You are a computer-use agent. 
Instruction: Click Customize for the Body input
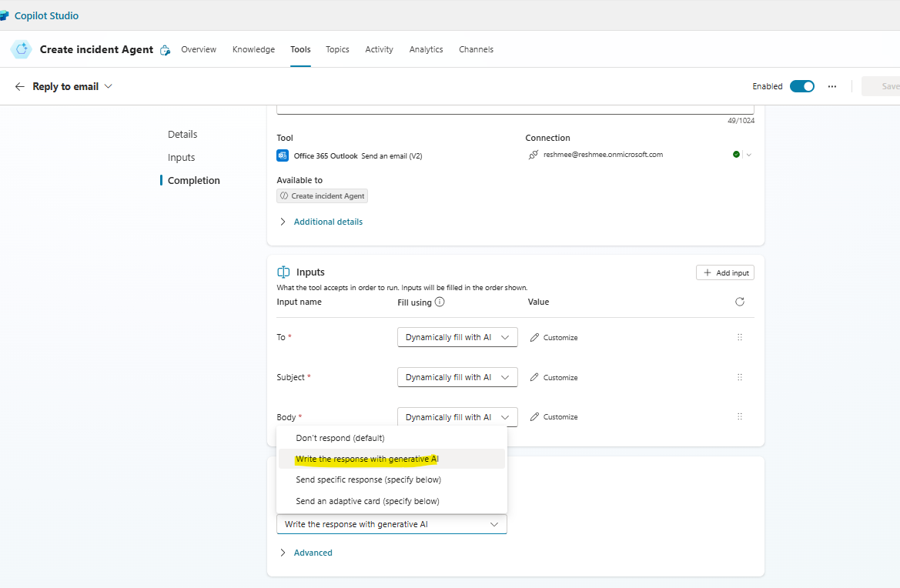coord(554,417)
